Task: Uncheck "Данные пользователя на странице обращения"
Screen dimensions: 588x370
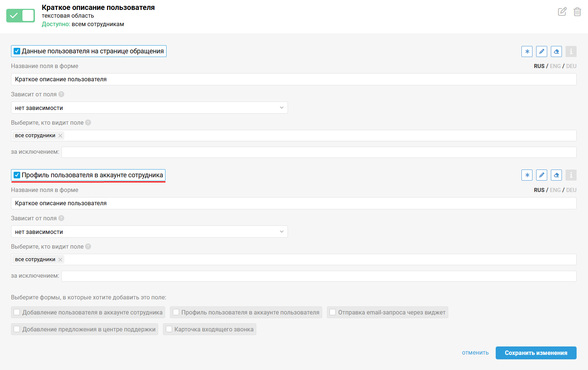Action: point(17,51)
